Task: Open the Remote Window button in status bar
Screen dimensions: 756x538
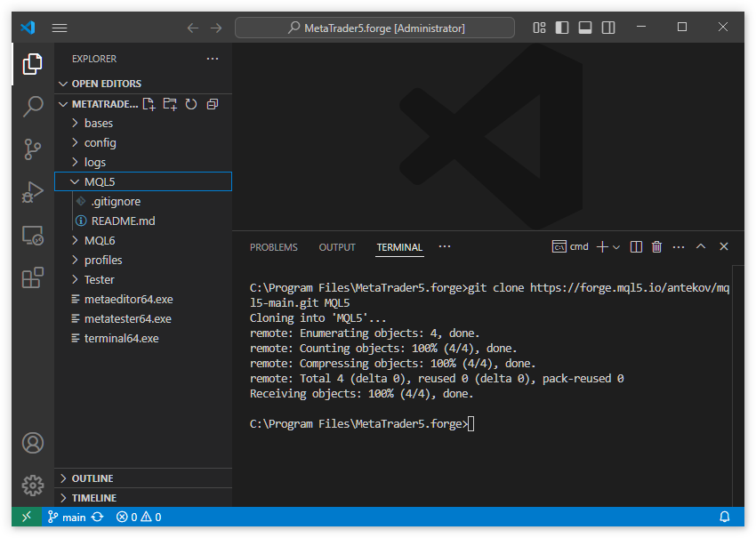Action: coord(27,517)
